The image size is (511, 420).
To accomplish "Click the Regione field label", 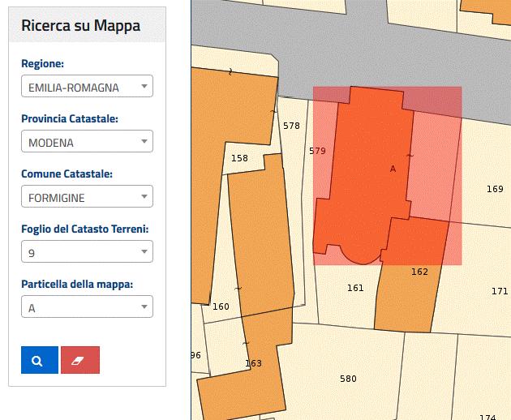I will pos(43,63).
